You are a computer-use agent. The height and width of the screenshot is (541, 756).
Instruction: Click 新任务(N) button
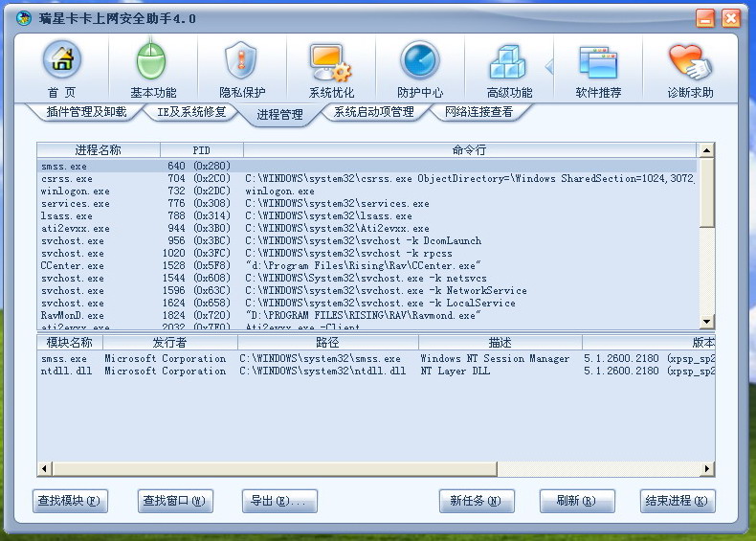pos(477,501)
